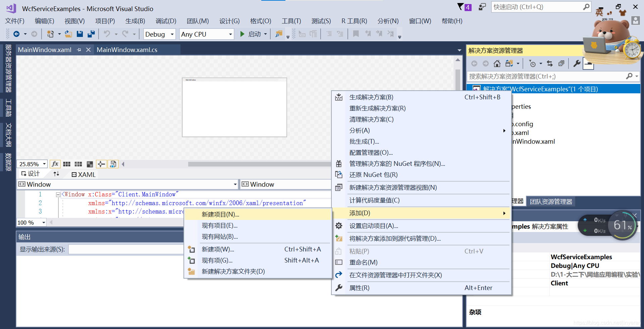This screenshot has width=644, height=329.
Task: Toggle the project code display button in designer
Action: point(113,164)
